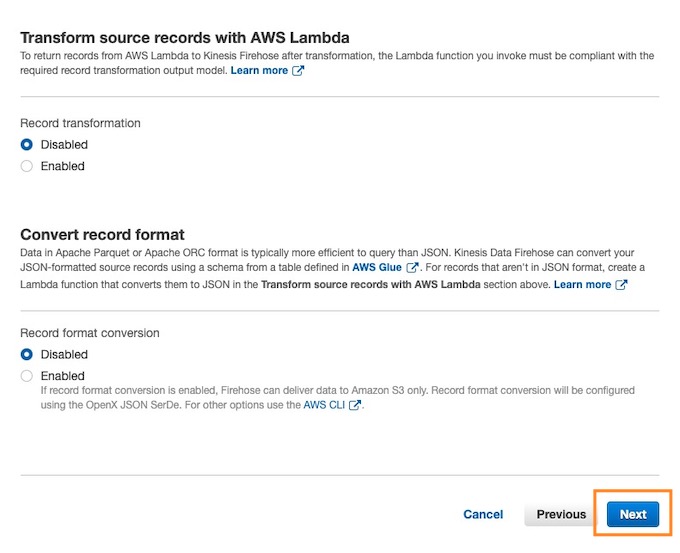
Task: Open Learn more link in Convert record format
Action: point(582,285)
